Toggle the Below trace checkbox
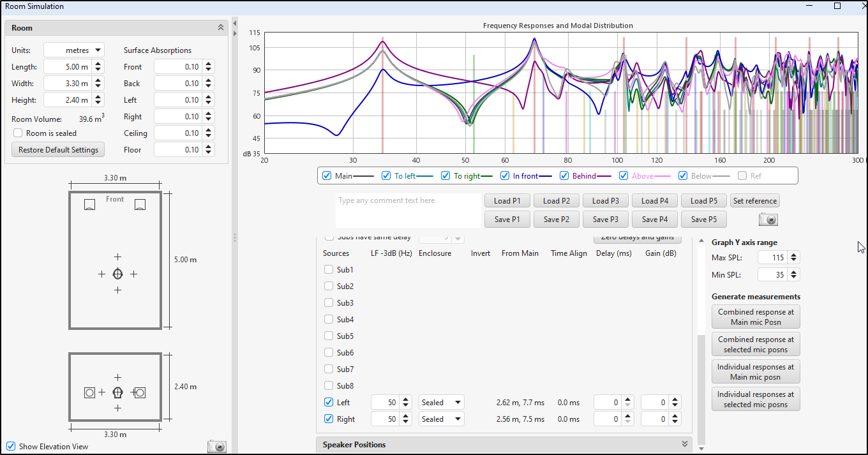 tap(683, 175)
